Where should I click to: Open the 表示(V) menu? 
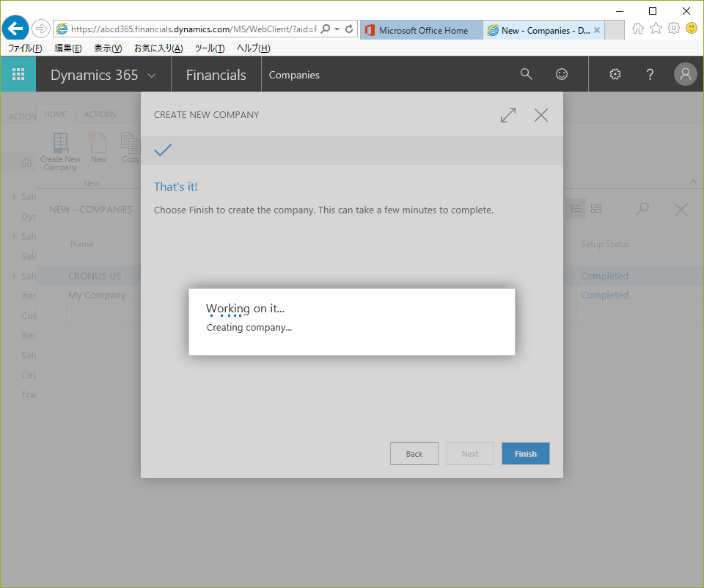click(108, 48)
